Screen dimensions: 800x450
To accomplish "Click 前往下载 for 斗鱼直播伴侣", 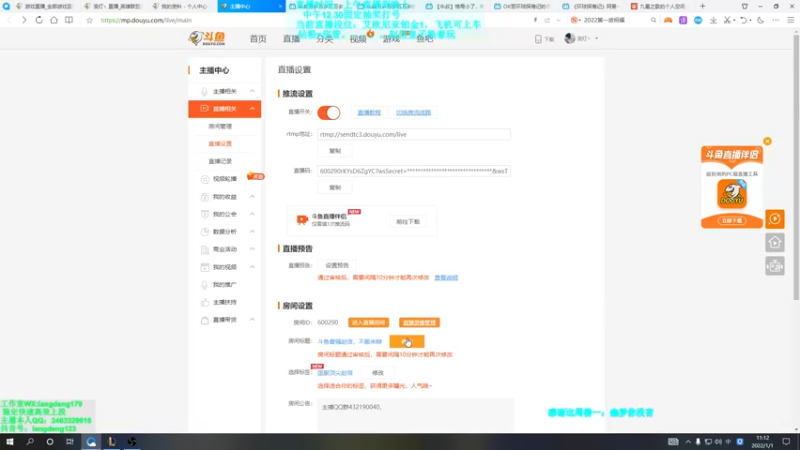I will tap(408, 222).
